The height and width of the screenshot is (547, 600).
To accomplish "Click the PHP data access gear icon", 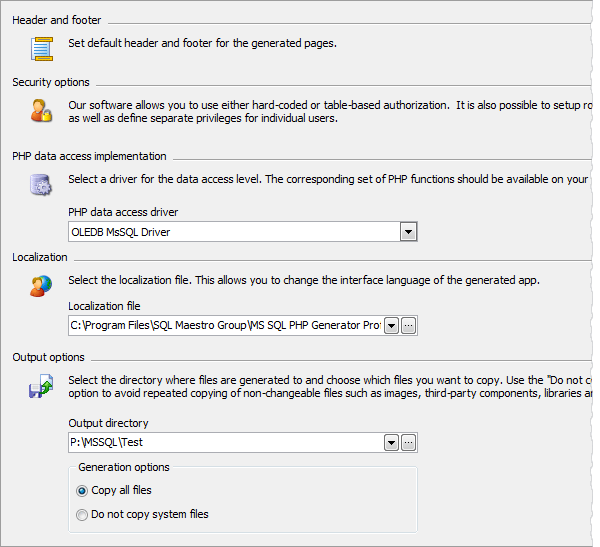I will 41,184.
